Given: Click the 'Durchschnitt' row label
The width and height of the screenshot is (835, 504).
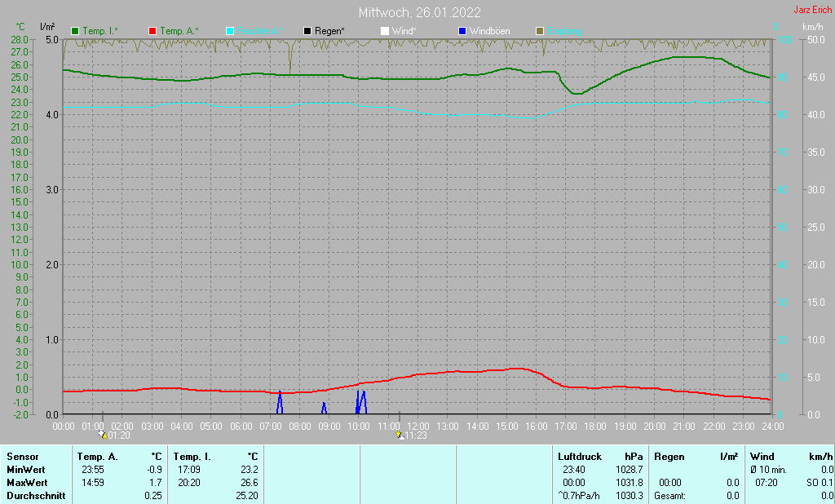Looking at the screenshot, I should pyautogui.click(x=36, y=496).
